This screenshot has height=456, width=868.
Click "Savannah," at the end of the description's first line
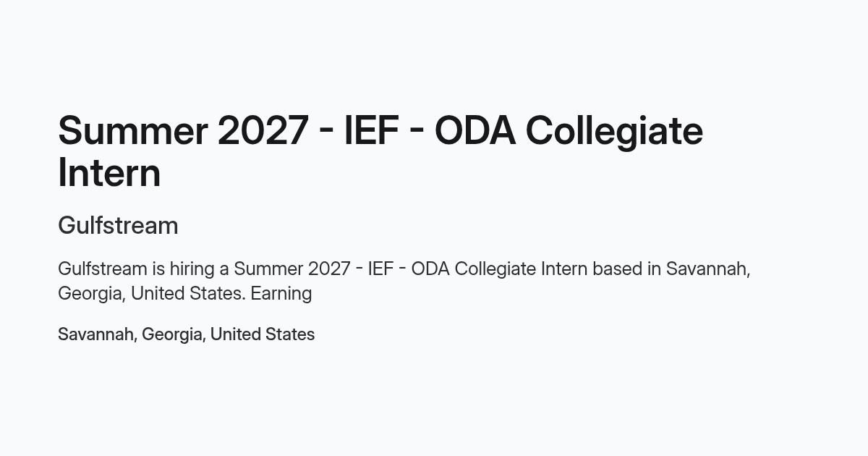[x=708, y=269]
